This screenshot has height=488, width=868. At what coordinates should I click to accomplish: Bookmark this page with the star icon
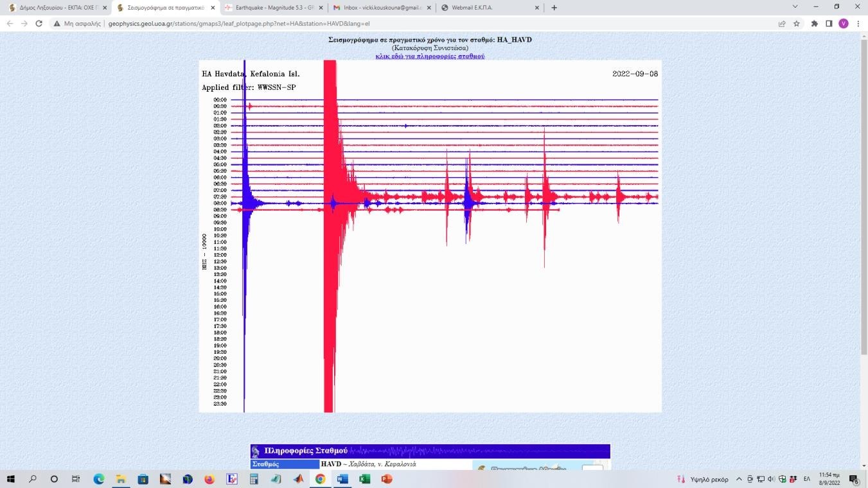[797, 24]
